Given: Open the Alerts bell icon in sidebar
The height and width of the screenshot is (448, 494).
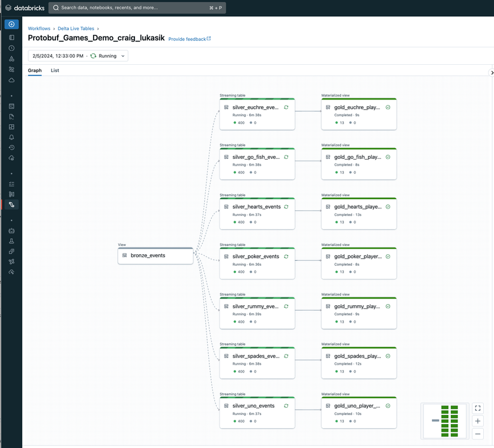Looking at the screenshot, I should pyautogui.click(x=11, y=137).
